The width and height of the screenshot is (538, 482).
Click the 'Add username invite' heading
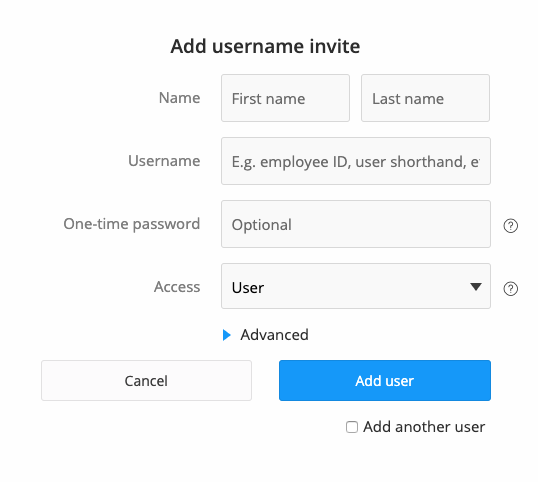pos(265,46)
